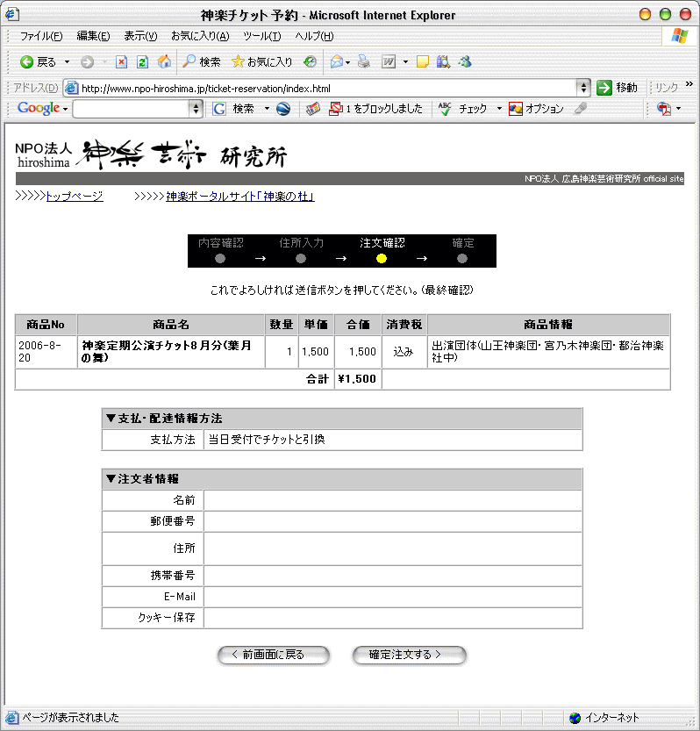The width and height of the screenshot is (700, 731).
Task: Open the Adobe PDF icon dropdown arrow
Action: tap(679, 108)
